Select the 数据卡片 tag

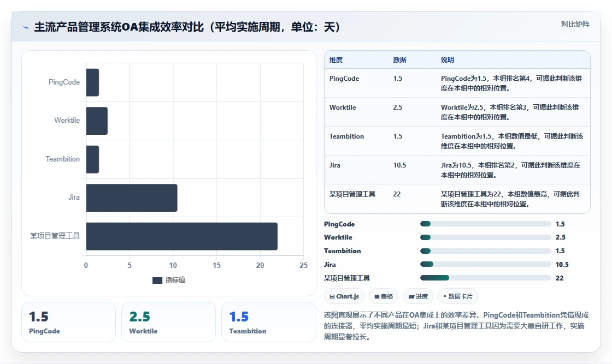(x=458, y=296)
